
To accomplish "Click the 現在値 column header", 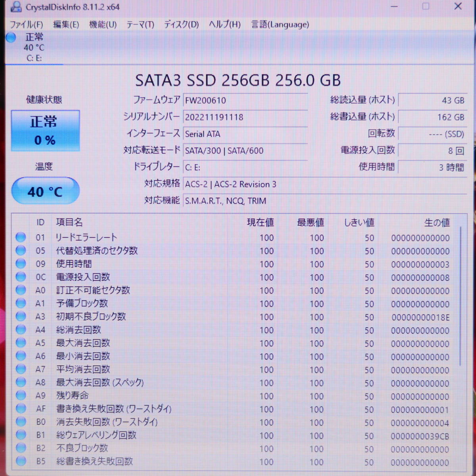I will point(260,223).
